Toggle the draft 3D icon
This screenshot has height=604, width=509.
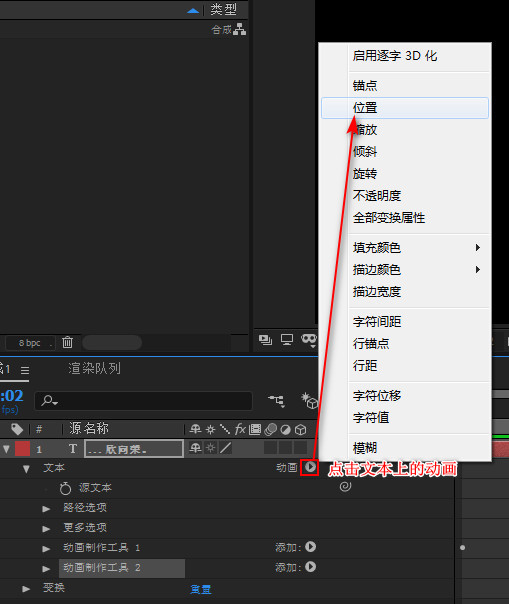click(309, 401)
